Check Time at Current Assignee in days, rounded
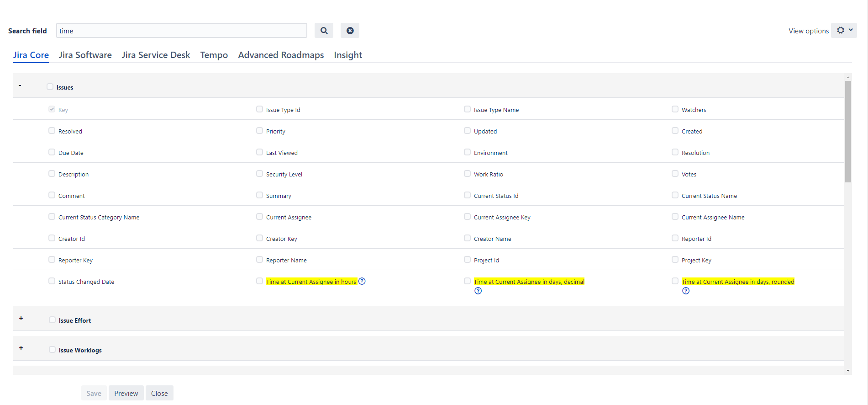The height and width of the screenshot is (405, 868). pos(675,281)
